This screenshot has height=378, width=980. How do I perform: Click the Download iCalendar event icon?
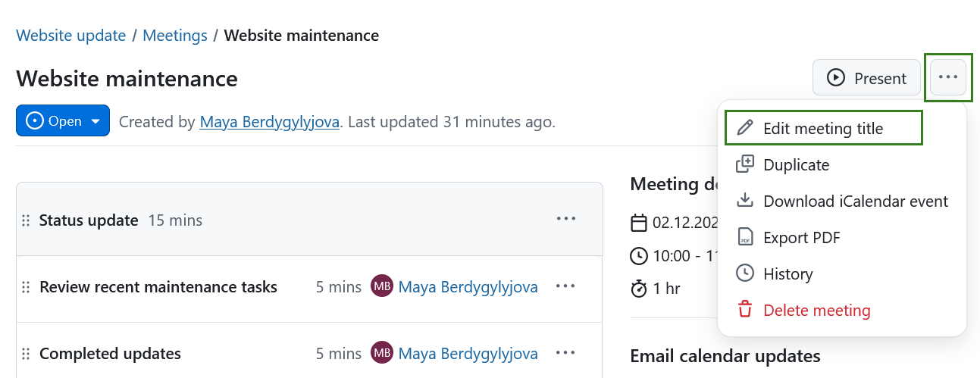(x=745, y=201)
